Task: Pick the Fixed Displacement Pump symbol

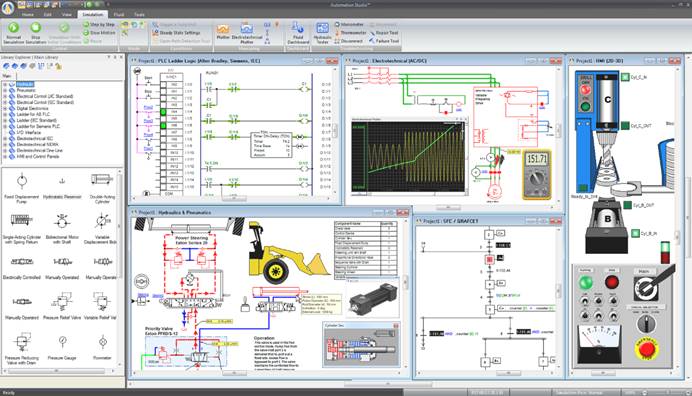Action: click(22, 188)
